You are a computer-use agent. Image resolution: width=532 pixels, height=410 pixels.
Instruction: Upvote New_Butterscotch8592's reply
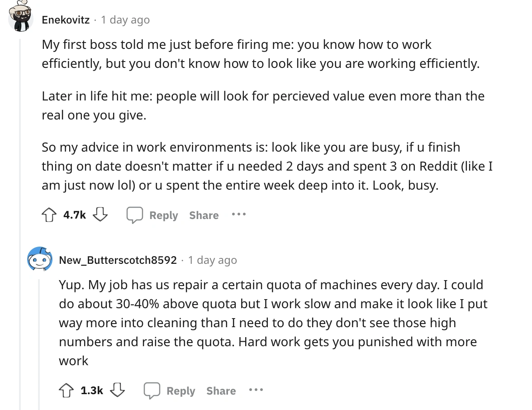pyautogui.click(x=68, y=391)
